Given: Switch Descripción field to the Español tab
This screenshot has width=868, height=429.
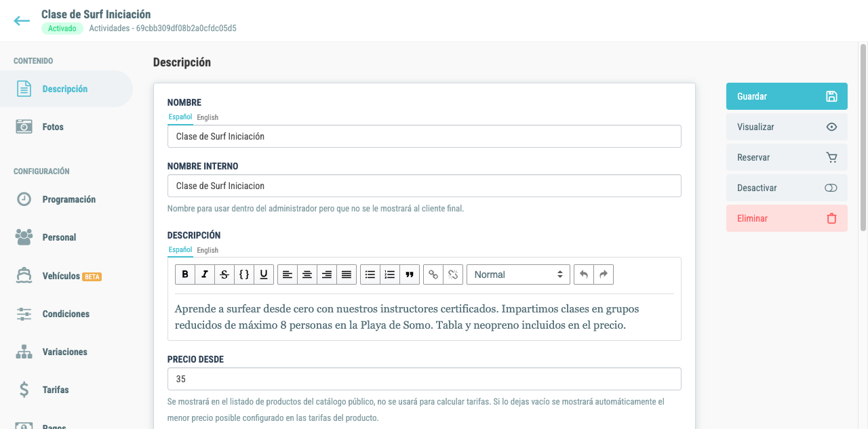Looking at the screenshot, I should [180, 250].
